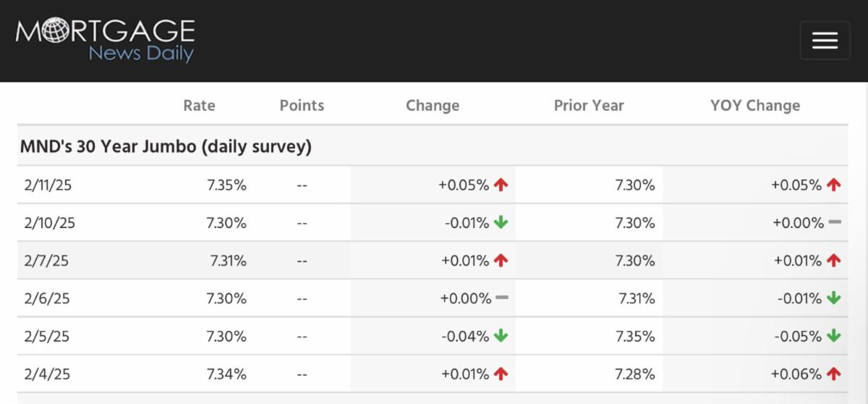Select the 2/11/25 date row
The image size is (868, 404).
pyautogui.click(x=47, y=185)
